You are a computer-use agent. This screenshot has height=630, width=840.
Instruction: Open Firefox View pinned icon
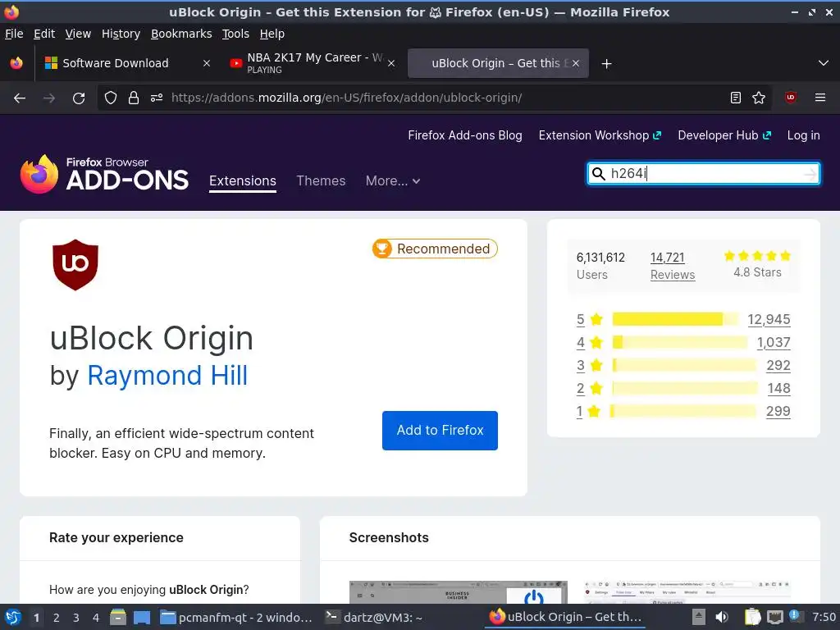pyautogui.click(x=16, y=63)
